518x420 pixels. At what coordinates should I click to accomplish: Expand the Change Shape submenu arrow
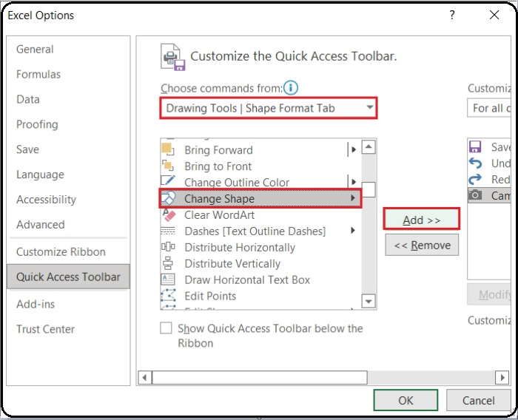(353, 198)
